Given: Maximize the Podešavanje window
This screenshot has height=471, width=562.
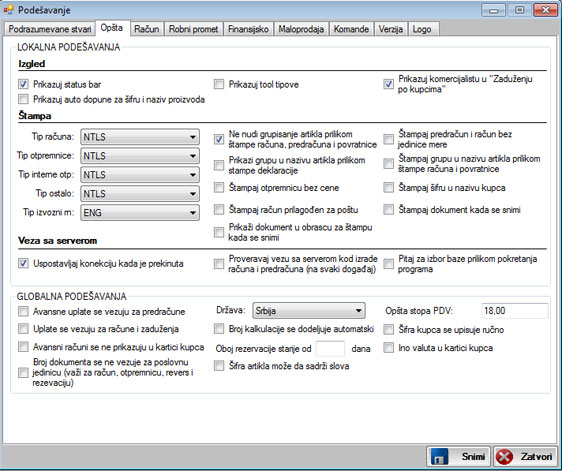Looking at the screenshot, I should [519, 10].
